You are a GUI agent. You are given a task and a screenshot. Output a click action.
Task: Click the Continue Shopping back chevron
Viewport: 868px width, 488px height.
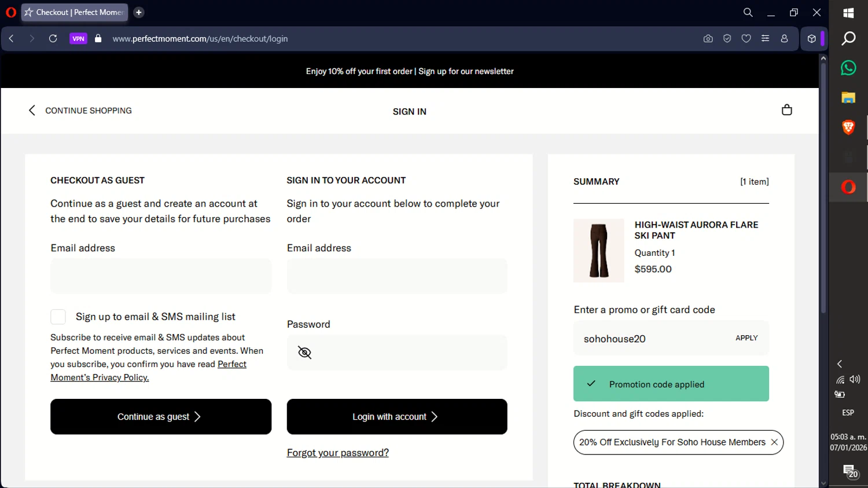pos(32,111)
